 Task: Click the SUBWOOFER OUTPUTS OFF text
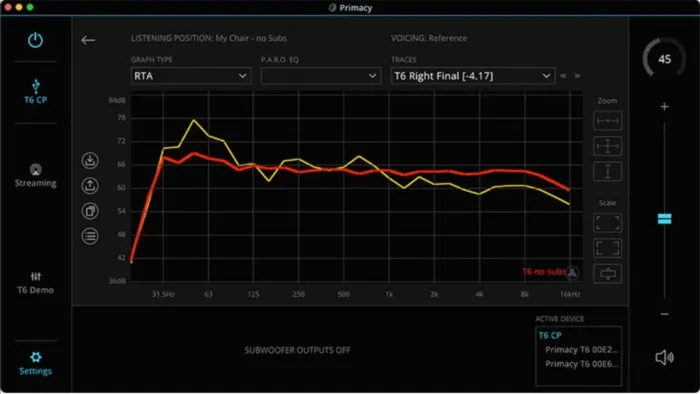click(x=297, y=350)
